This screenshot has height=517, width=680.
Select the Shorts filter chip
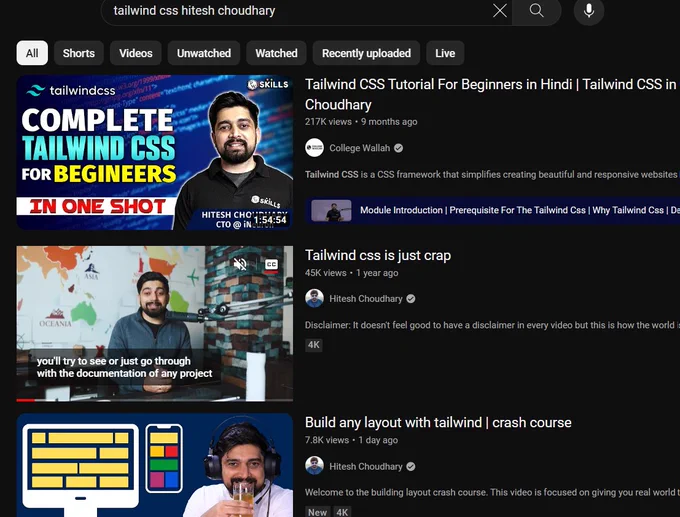[78, 53]
